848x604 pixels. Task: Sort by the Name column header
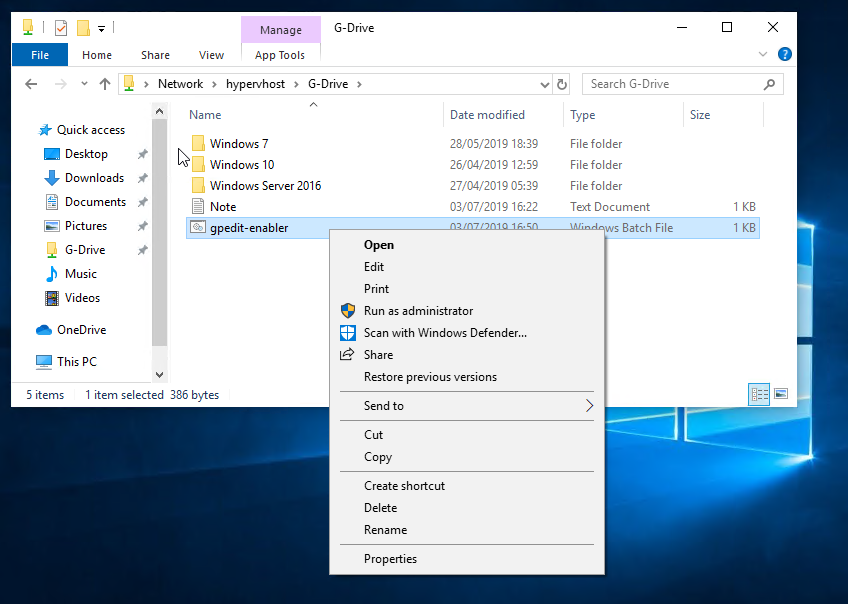[205, 115]
